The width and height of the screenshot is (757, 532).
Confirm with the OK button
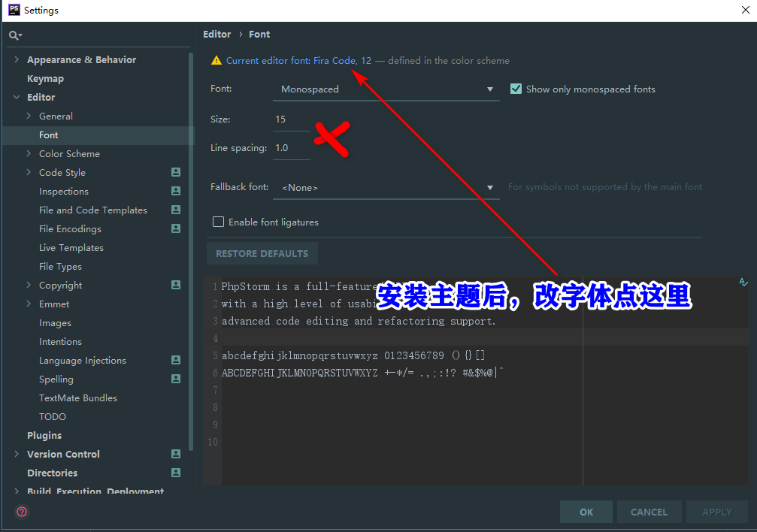[586, 512]
